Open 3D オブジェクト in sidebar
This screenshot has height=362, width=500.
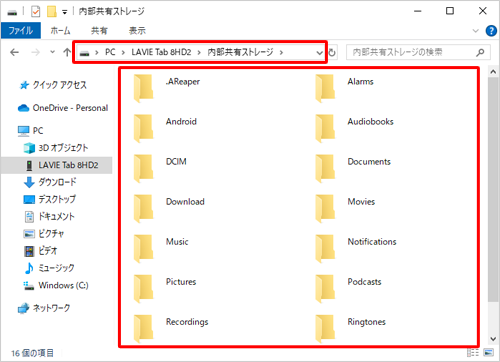tap(63, 148)
